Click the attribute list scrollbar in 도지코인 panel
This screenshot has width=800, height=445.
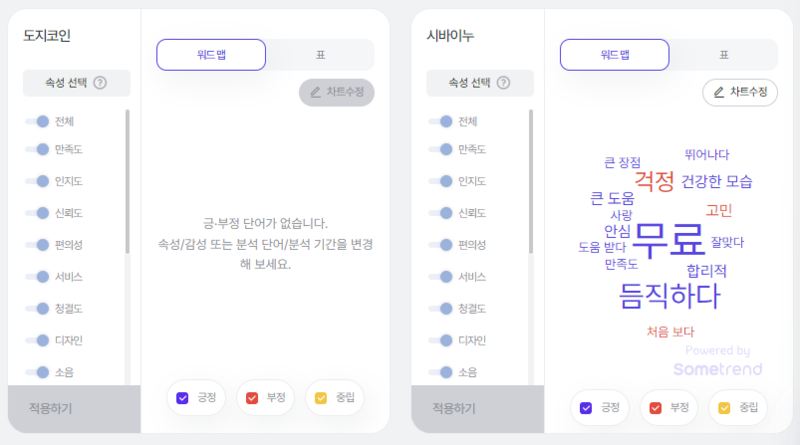pyautogui.click(x=127, y=182)
